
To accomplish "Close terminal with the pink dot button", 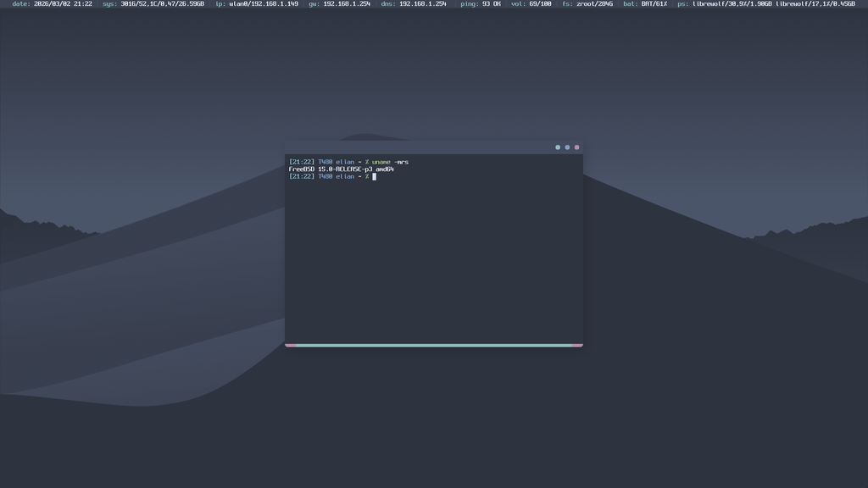I will coord(577,147).
